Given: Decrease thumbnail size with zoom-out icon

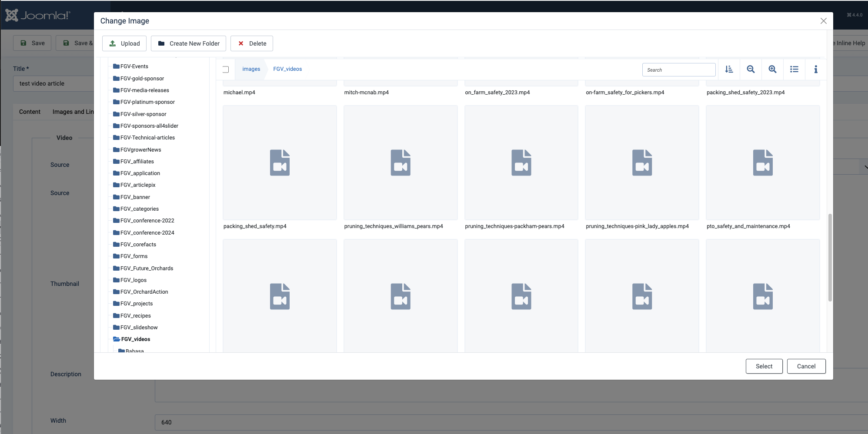Looking at the screenshot, I should pos(751,70).
